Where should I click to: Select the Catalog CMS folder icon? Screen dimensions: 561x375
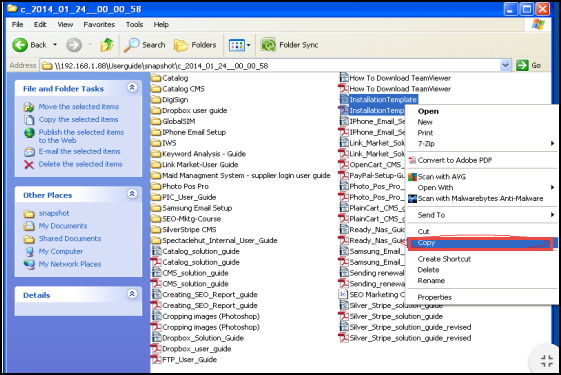(156, 89)
